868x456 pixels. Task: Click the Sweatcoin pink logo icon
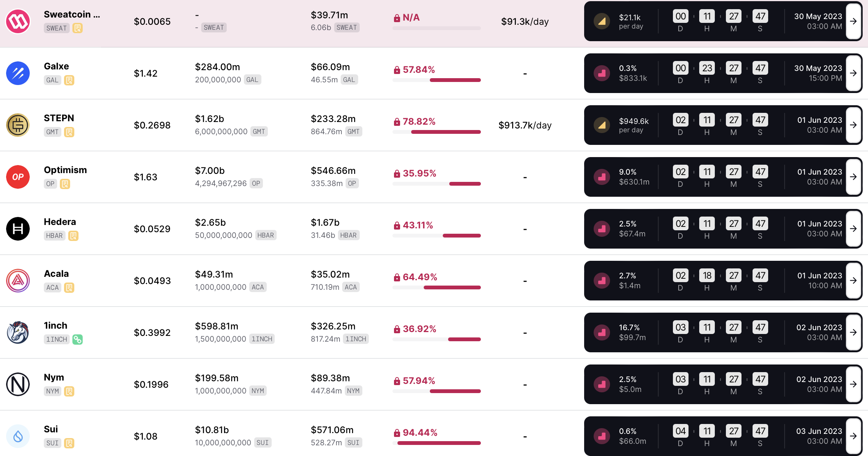pyautogui.click(x=18, y=21)
